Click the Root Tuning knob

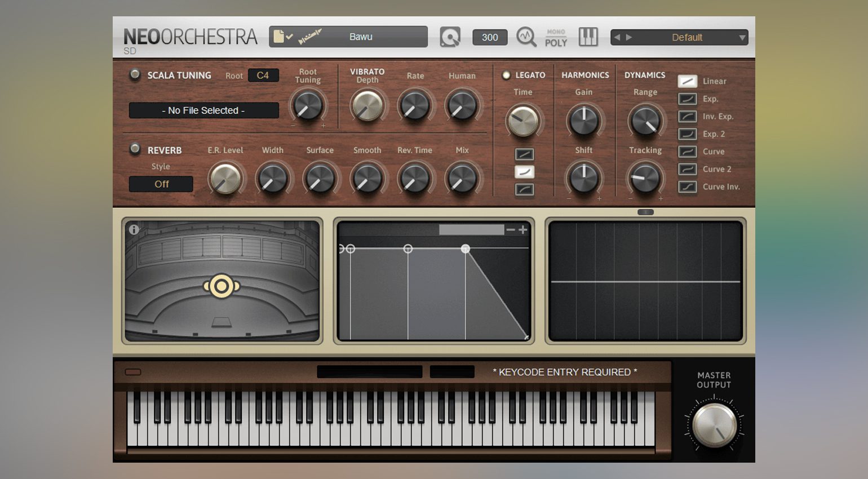click(308, 106)
